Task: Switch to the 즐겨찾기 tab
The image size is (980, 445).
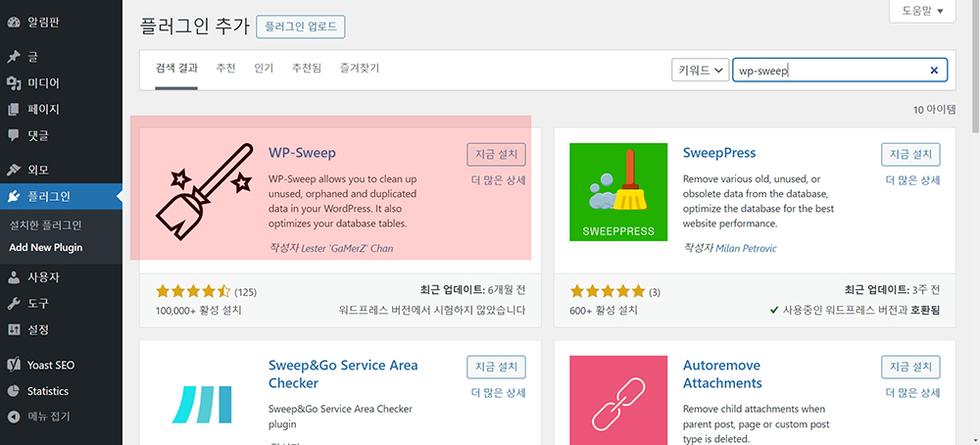Action: [360, 69]
